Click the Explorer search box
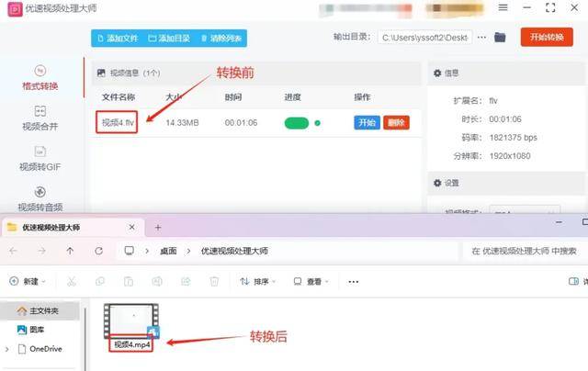Viewport: 588px width, 371px height. pyautogui.click(x=525, y=251)
